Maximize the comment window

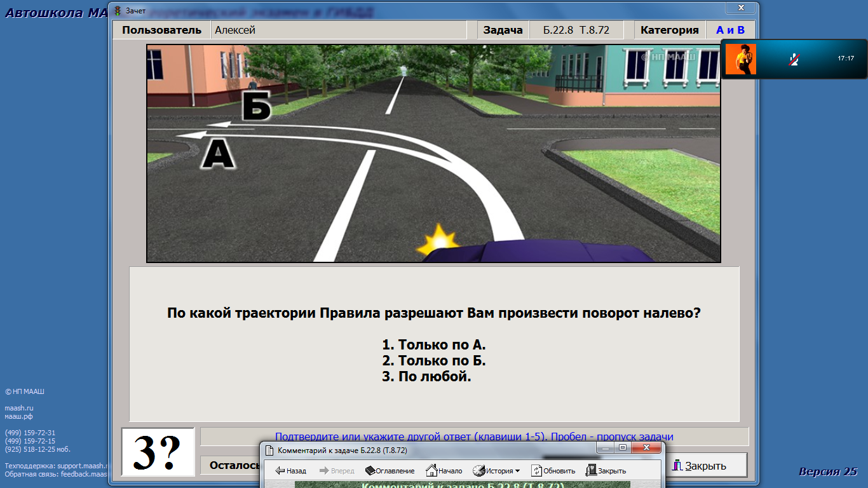(623, 447)
